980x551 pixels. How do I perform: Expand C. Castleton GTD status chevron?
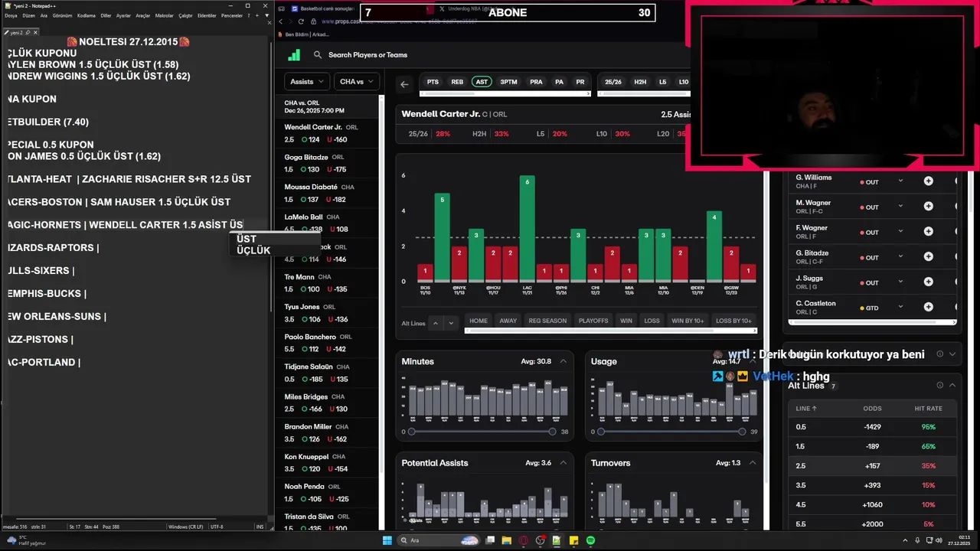pyautogui.click(x=900, y=308)
